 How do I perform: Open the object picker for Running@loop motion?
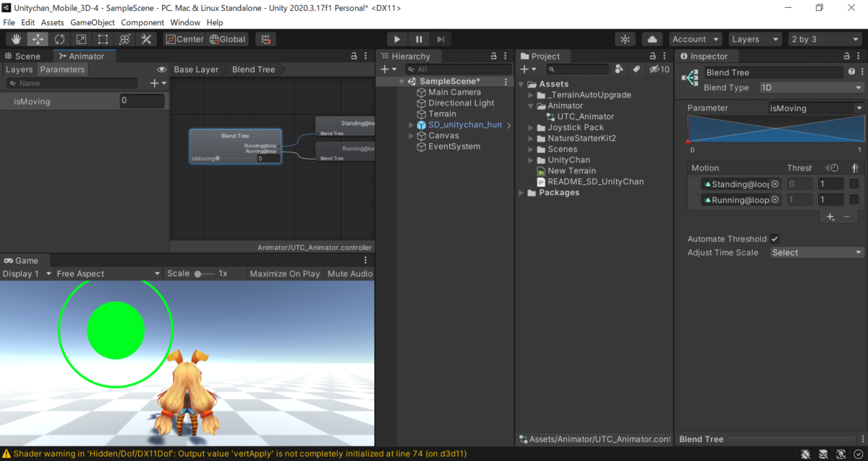pos(775,200)
